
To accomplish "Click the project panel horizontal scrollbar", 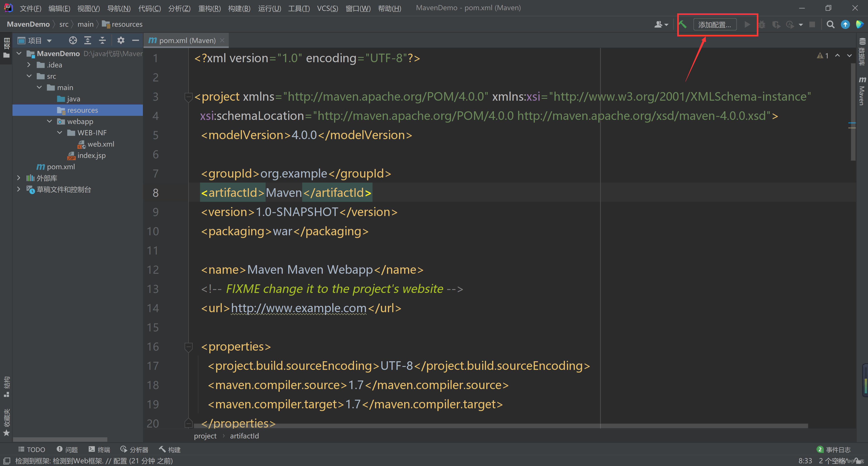I will tap(60, 439).
